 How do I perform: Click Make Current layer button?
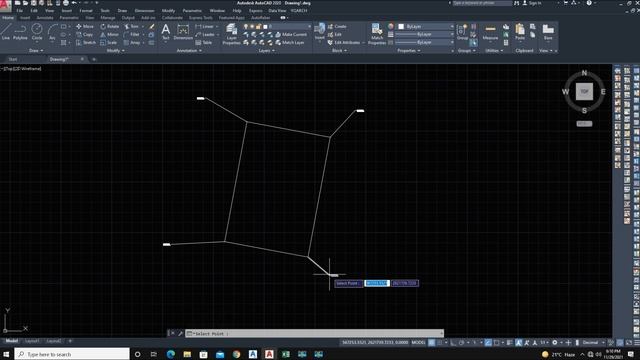tap(291, 35)
